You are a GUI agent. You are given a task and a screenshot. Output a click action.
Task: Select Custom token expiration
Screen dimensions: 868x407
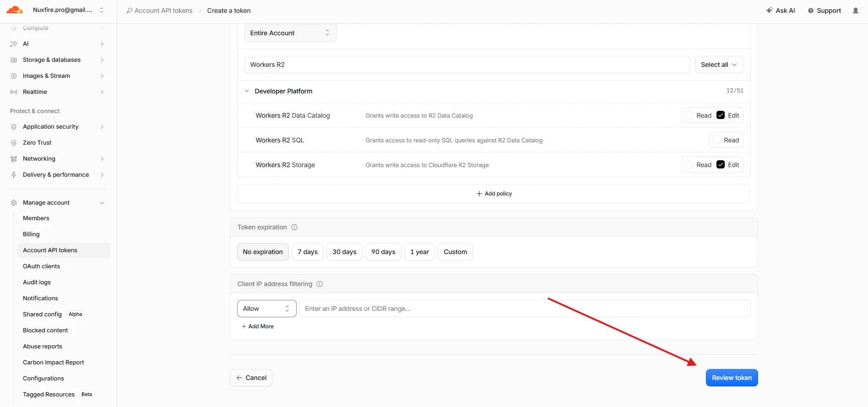pos(455,252)
